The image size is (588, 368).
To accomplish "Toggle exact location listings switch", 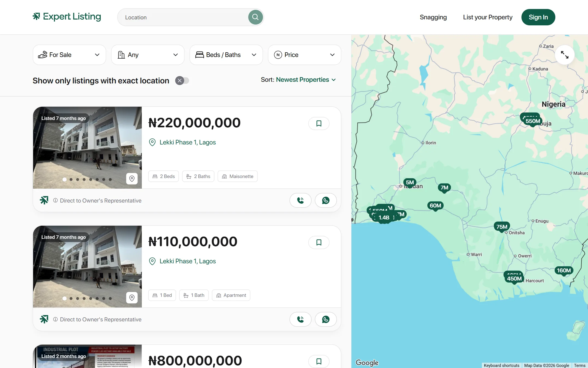I will pyautogui.click(x=182, y=81).
